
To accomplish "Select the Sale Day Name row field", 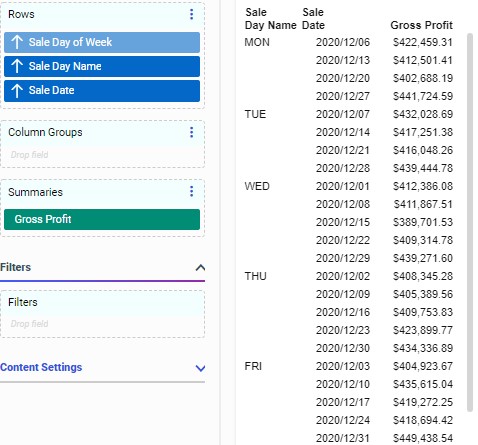I will pos(102,66).
